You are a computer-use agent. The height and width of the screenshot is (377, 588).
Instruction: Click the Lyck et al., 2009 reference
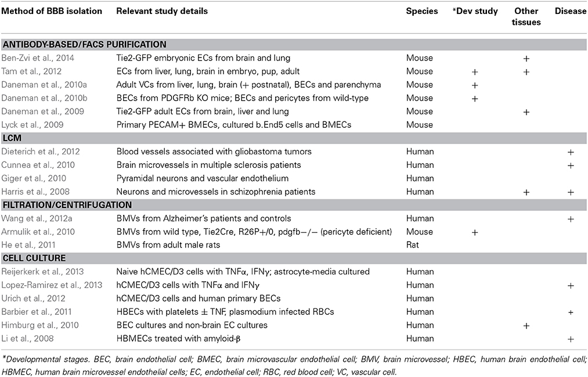click(x=33, y=124)
